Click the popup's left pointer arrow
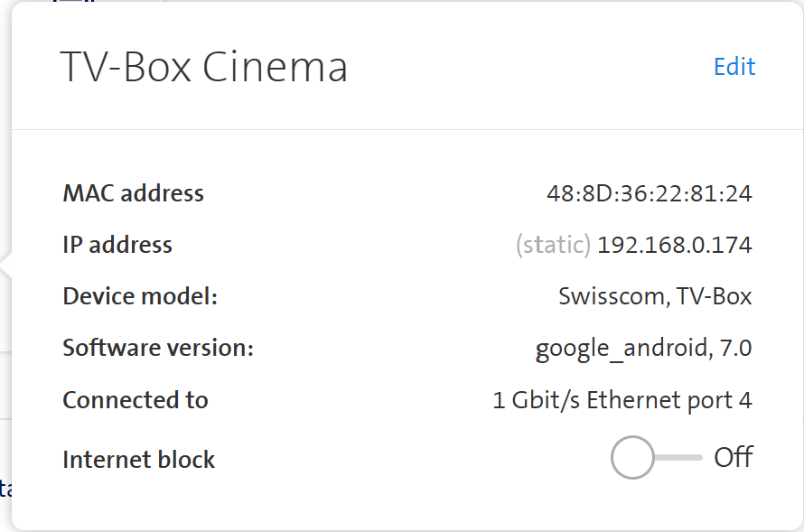Screen dimensions: 804x532 pos(6,268)
